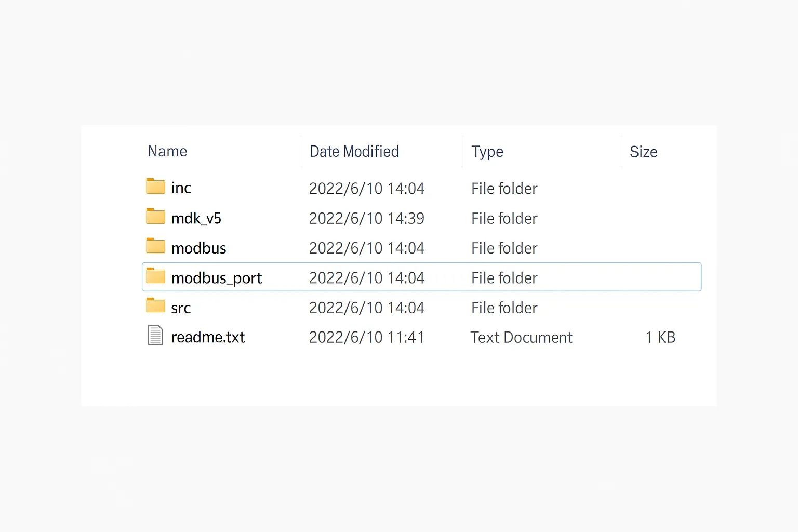Click 'File folder' type in src row

[x=504, y=308]
